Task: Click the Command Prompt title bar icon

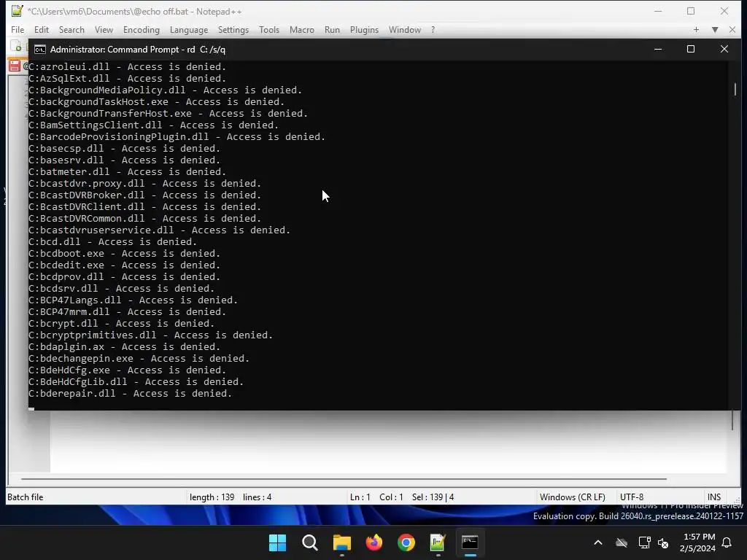Action: pos(40,50)
